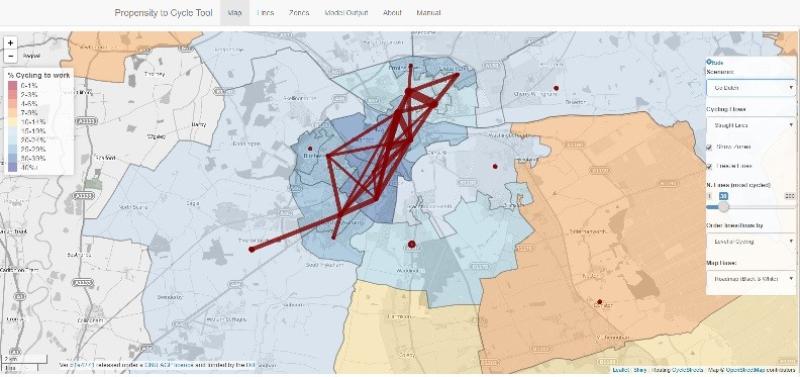Click the 0-1% legend colour swatch
Screen dimensions: 800x377
click(x=11, y=85)
